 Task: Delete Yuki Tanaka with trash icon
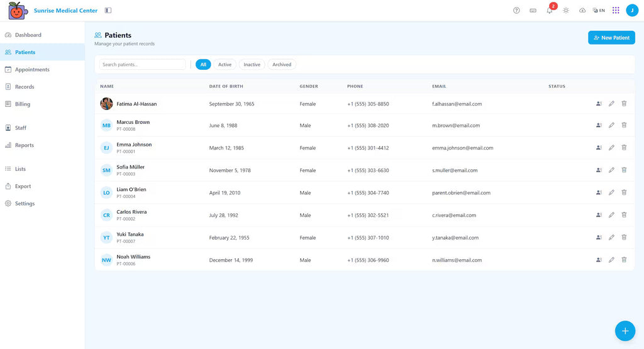624,237
